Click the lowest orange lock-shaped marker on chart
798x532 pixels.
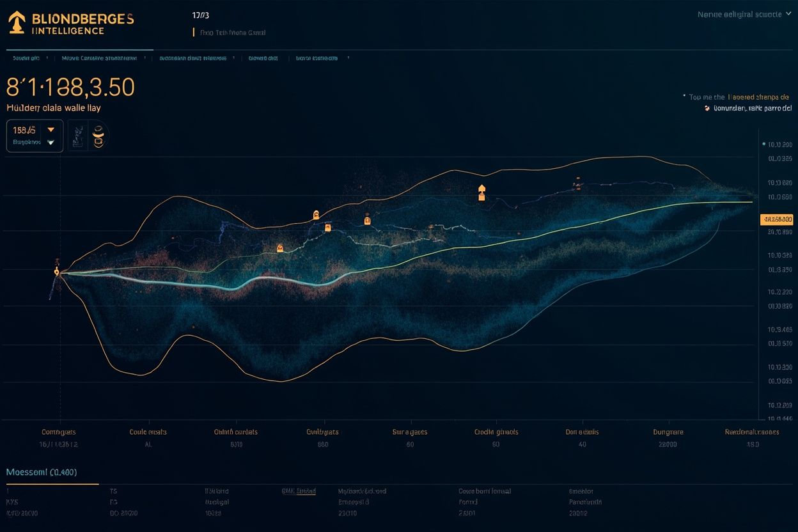279,247
